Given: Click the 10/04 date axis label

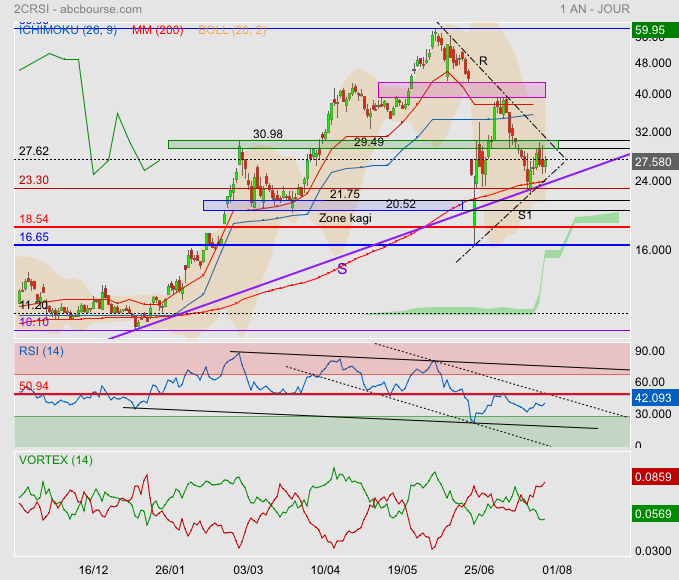Looking at the screenshot, I should pyautogui.click(x=325, y=570).
